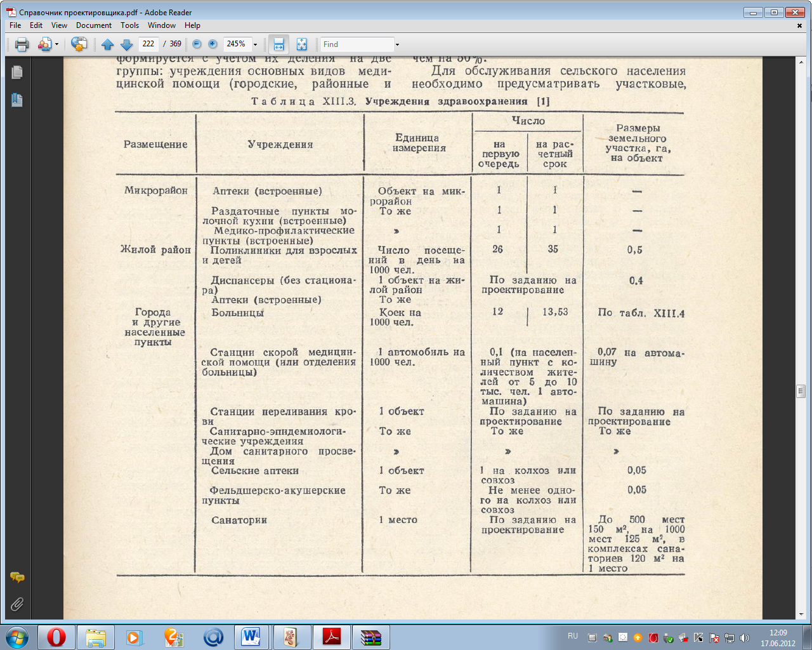Screen dimensions: 812x650
Task: Open the orange number-2 taskbar app
Action: pyautogui.click(x=174, y=637)
